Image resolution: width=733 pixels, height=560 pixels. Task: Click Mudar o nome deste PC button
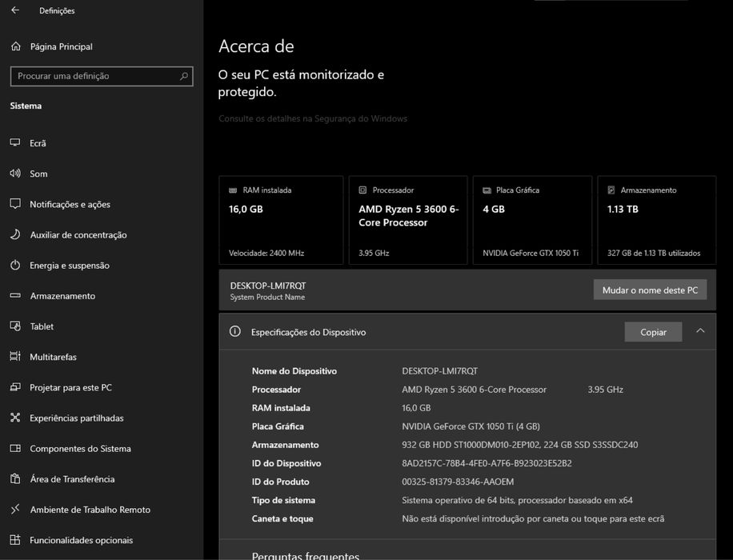tap(650, 290)
